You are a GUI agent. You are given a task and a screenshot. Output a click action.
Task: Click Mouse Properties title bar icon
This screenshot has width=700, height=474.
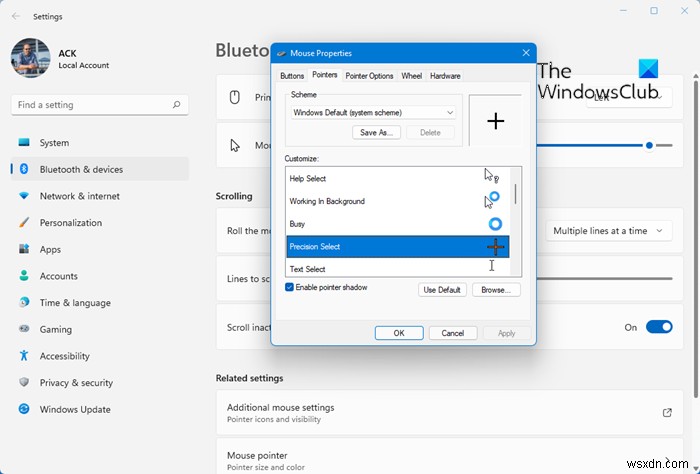tap(281, 54)
